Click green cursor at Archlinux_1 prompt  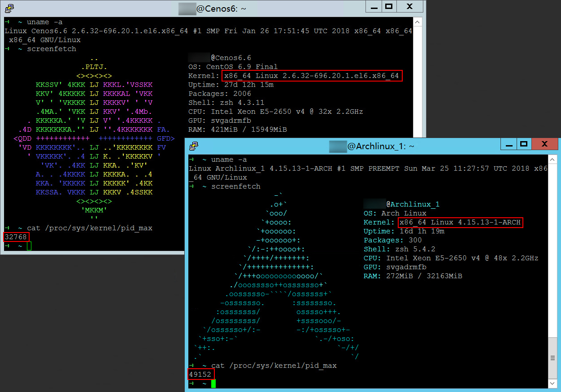point(213,383)
